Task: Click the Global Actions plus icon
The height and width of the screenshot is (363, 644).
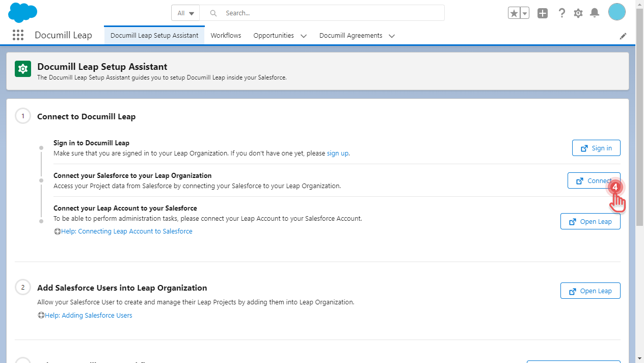Action: point(543,13)
